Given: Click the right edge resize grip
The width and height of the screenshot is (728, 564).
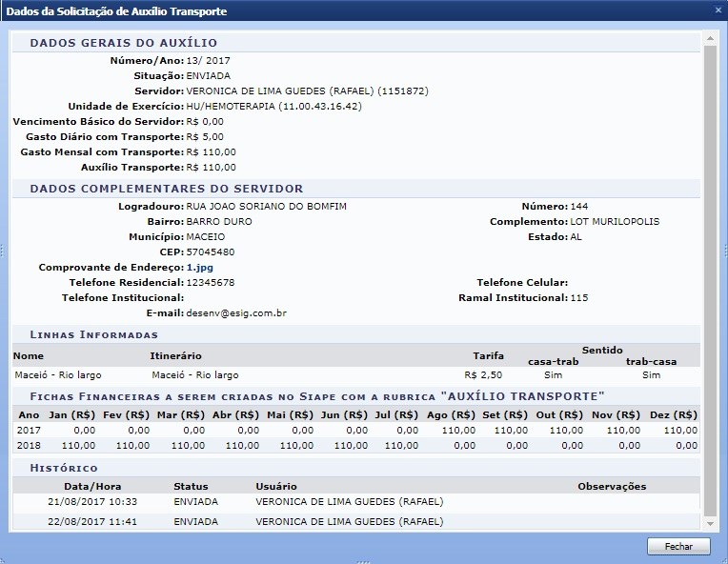Looking at the screenshot, I should point(724,250).
